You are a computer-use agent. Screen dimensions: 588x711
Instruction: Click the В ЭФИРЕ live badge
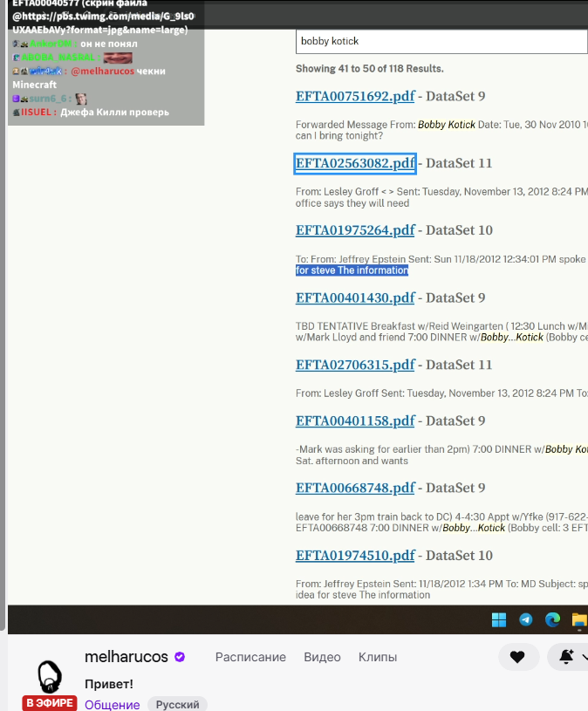(50, 703)
